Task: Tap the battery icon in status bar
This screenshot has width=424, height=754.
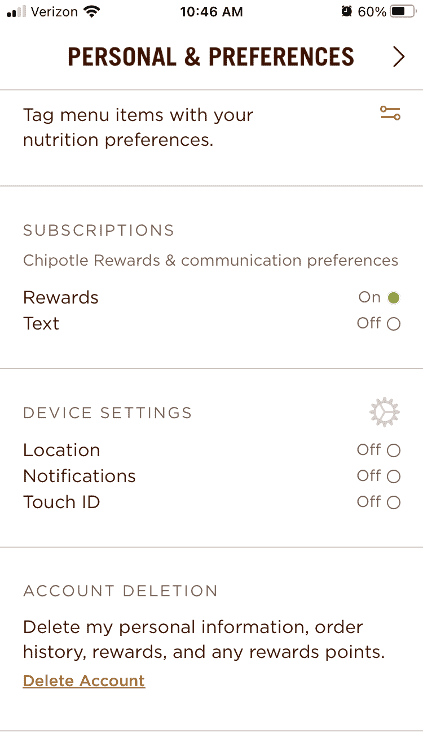Action: coord(403,12)
